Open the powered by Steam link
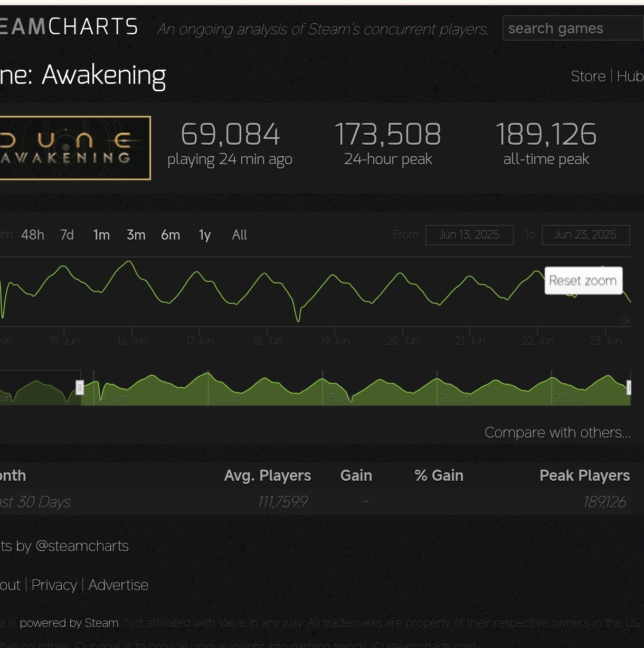 (69, 623)
